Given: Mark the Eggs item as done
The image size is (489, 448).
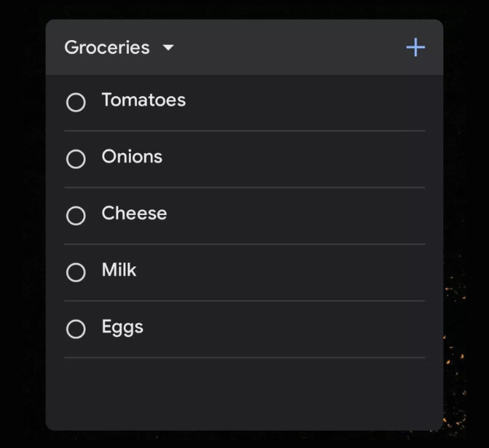Looking at the screenshot, I should coord(76,329).
